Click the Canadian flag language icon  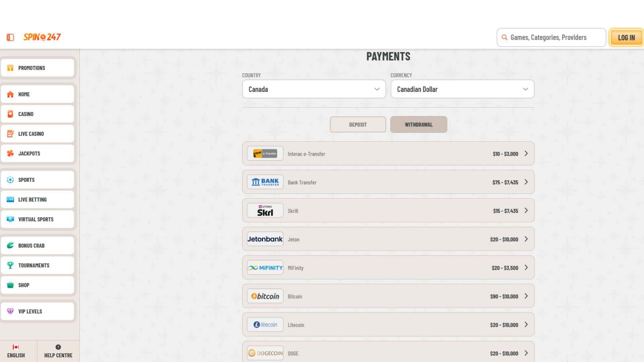pyautogui.click(x=16, y=347)
